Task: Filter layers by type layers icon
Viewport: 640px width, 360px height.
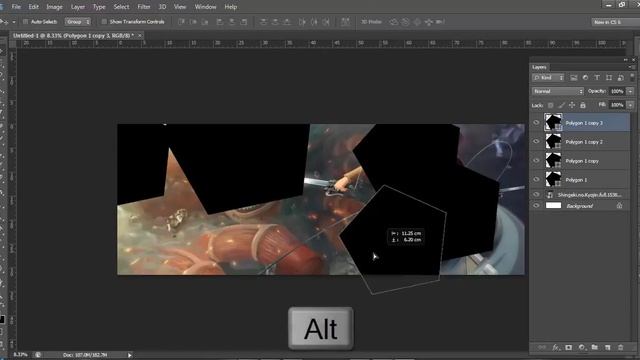Action: click(597, 78)
